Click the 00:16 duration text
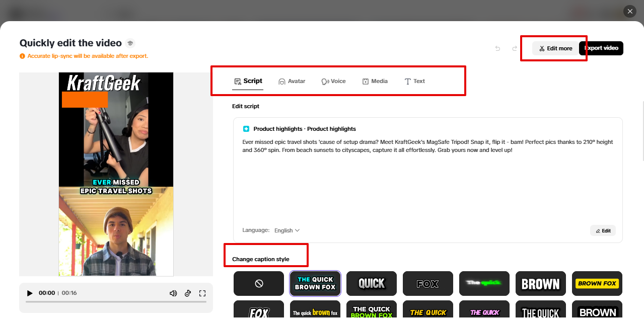The image size is (644, 322). click(x=69, y=293)
